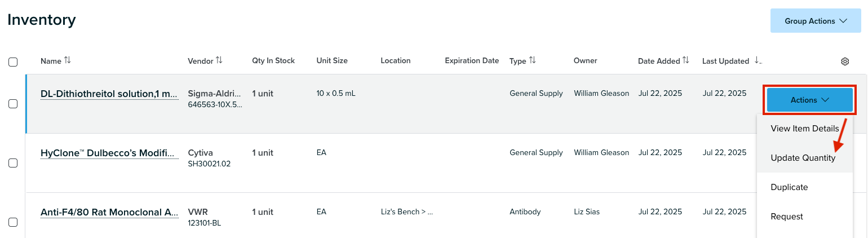Sort the list by the Name column arrows
Viewport: 868px width, 238px height.
pyautogui.click(x=68, y=60)
